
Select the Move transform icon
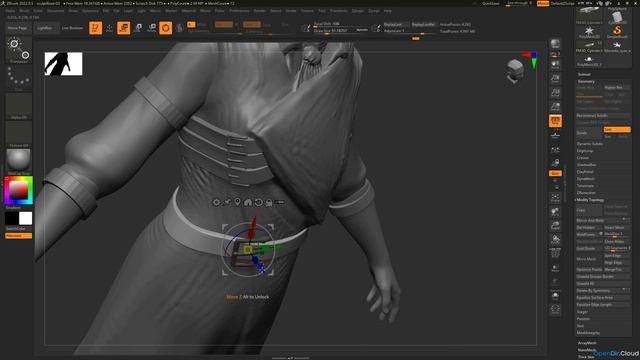tap(123, 28)
